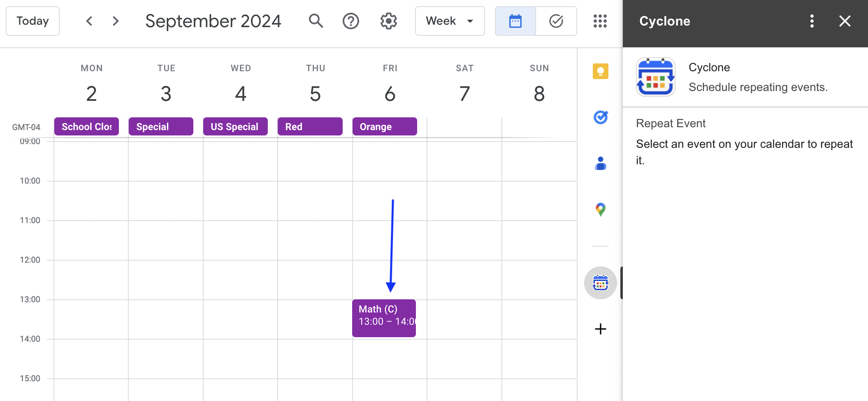Open Google Maps in side panel
Image resolution: width=868 pixels, height=401 pixels.
(x=601, y=210)
